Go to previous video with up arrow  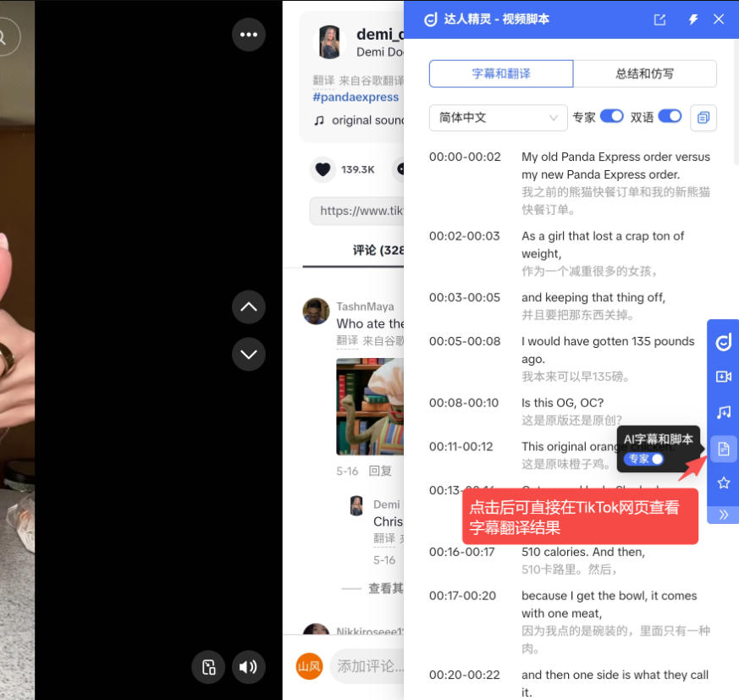point(248,307)
